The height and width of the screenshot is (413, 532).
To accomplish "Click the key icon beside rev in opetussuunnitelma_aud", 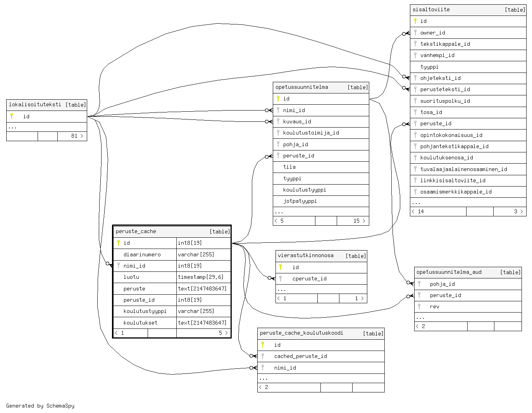I will [x=419, y=306].
